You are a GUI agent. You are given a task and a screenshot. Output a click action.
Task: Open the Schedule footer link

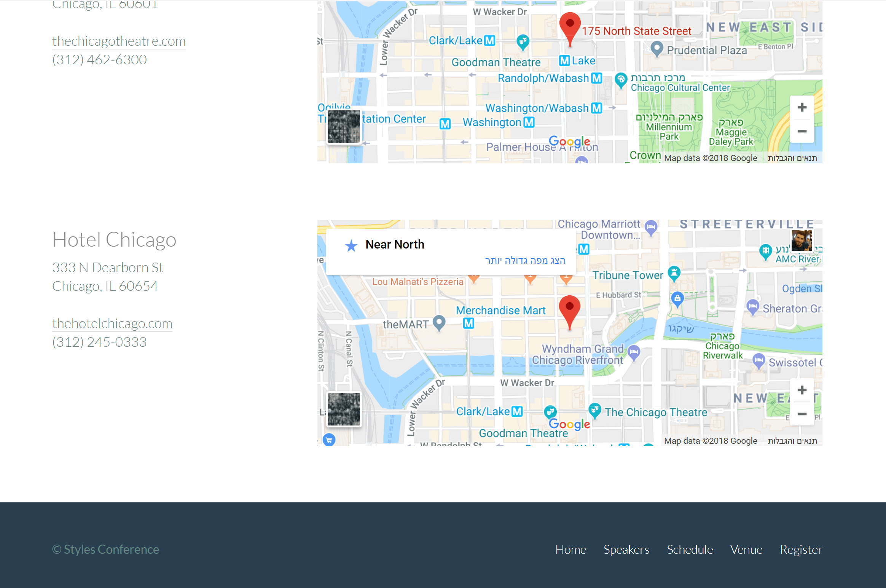point(690,550)
